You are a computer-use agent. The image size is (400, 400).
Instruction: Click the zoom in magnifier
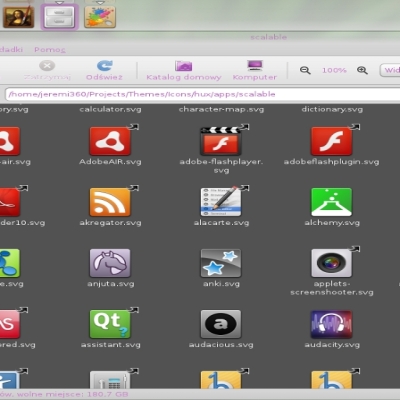tap(362, 70)
